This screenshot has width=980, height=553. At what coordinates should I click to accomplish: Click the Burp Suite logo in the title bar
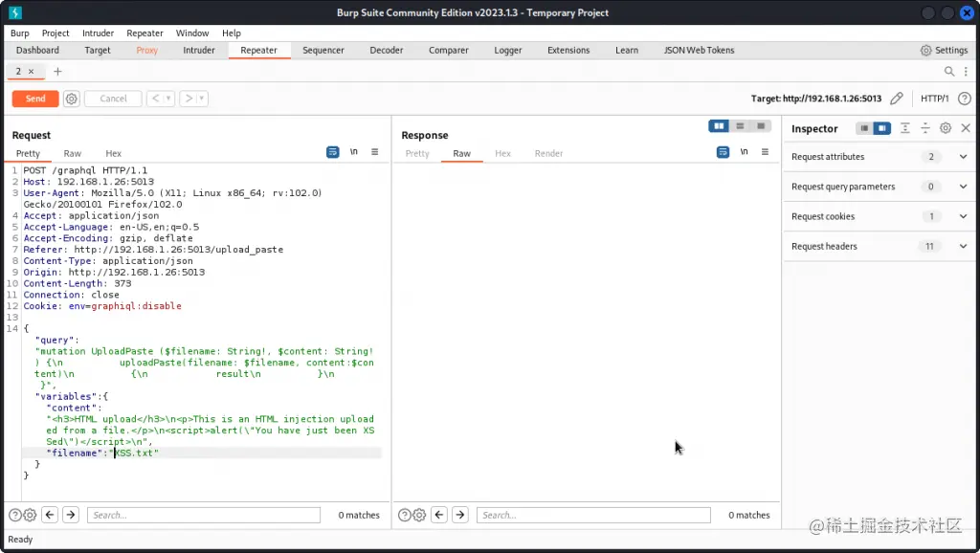[x=15, y=12]
